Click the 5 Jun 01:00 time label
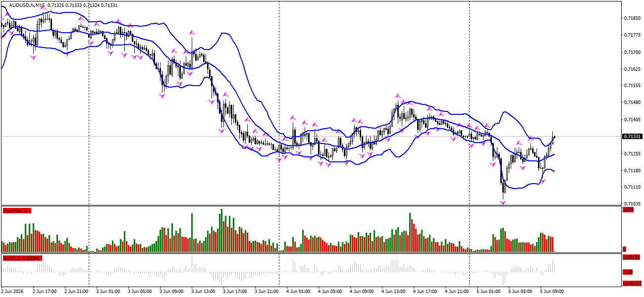 pyautogui.click(x=488, y=292)
